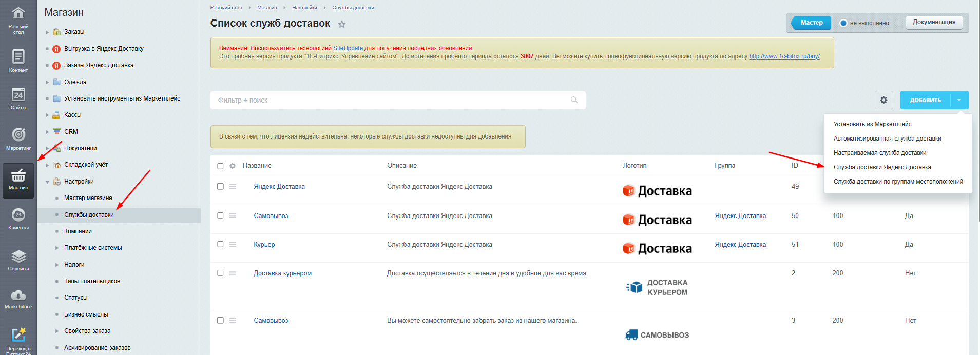
Task: Open the Контент sidebar section
Action: pos(18,61)
